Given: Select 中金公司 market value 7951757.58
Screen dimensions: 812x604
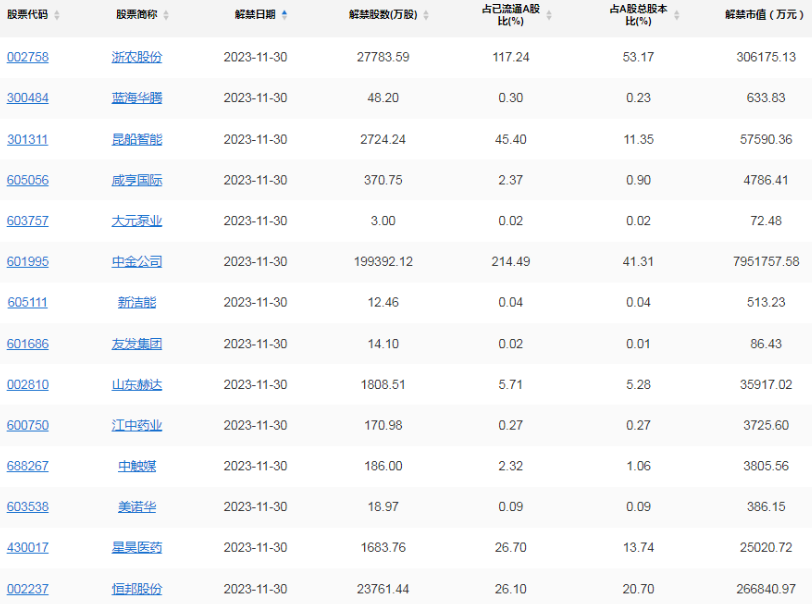Looking at the screenshot, I should point(766,262).
